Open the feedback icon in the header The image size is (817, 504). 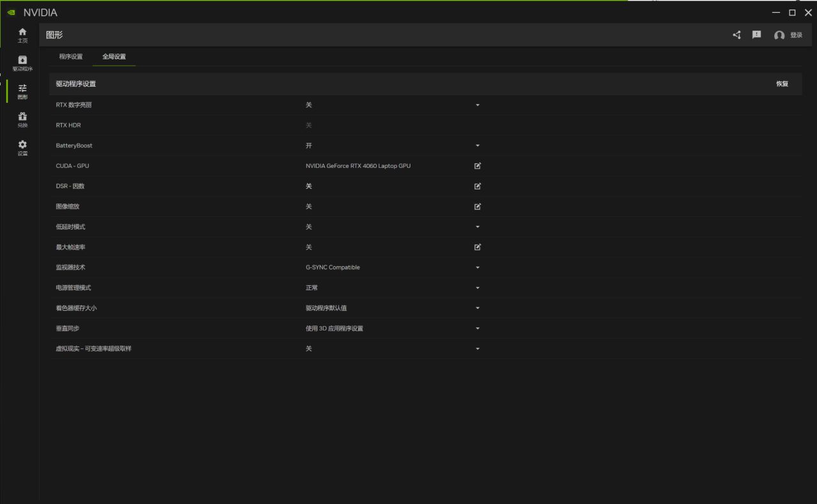coord(756,35)
